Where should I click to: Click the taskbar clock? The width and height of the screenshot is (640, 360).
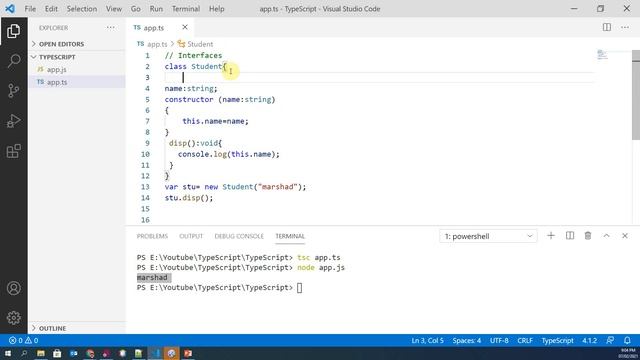[628, 353]
